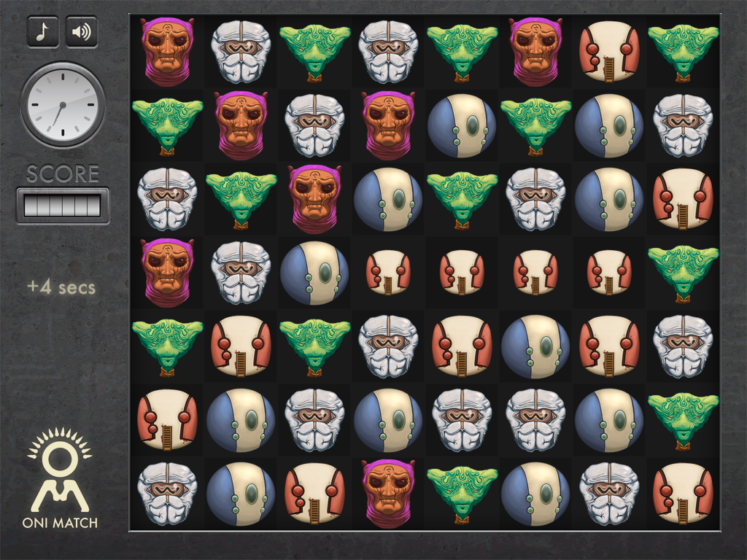Select the white bearded mask in the bottom-left corner
The image size is (747, 560).
pos(167,494)
